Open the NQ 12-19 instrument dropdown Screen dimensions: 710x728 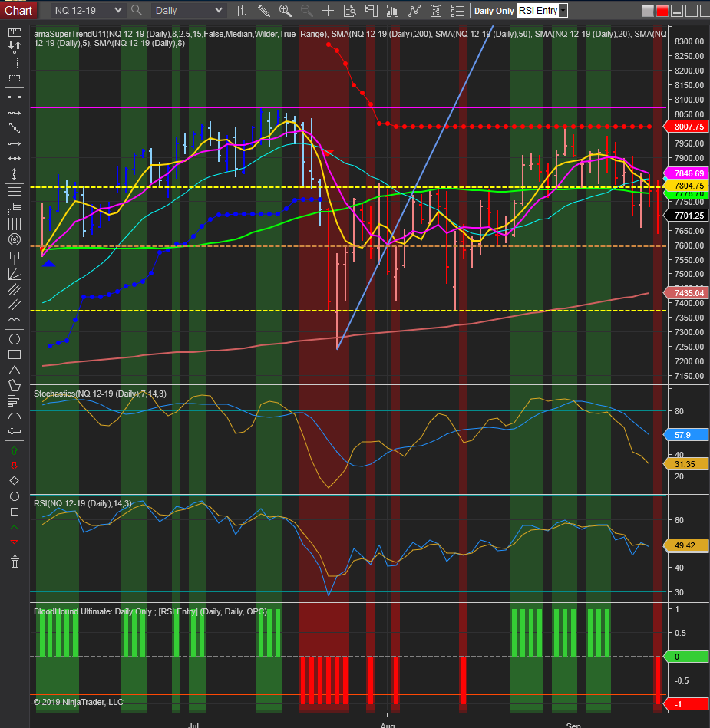click(x=88, y=10)
